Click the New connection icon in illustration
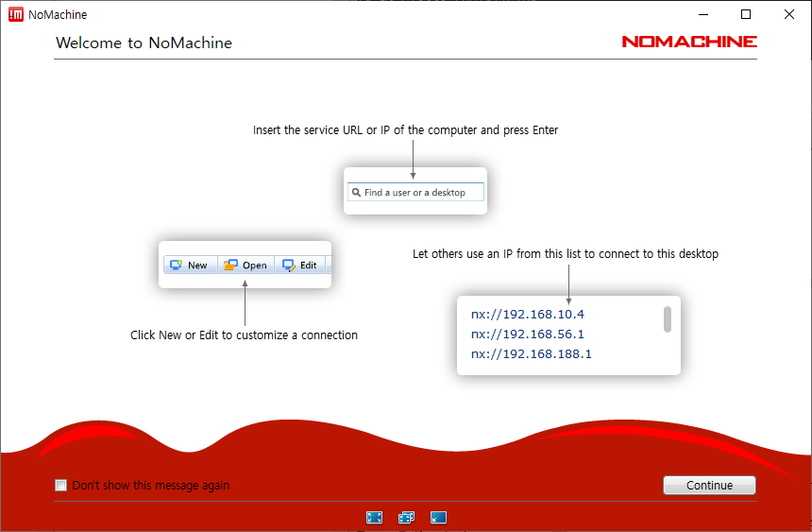 (176, 265)
